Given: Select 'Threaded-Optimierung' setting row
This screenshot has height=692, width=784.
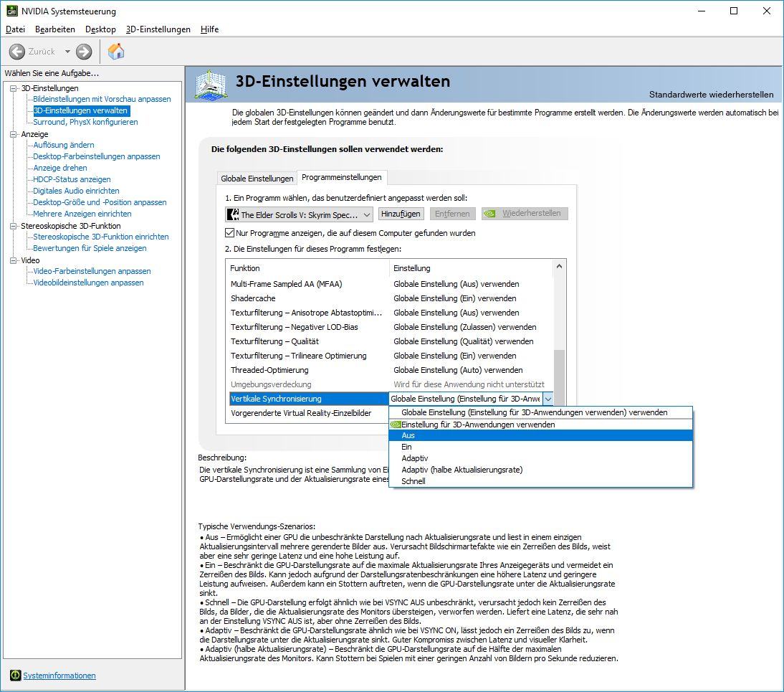Looking at the screenshot, I should click(390, 370).
